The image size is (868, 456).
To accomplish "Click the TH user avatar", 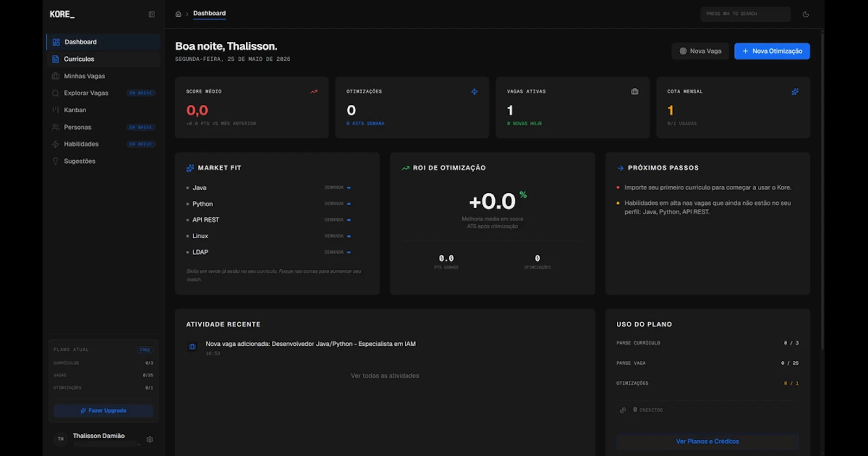I will click(61, 439).
